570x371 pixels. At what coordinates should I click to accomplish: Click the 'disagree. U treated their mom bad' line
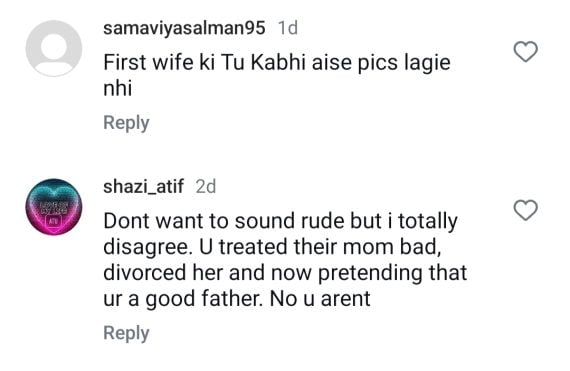click(272, 247)
